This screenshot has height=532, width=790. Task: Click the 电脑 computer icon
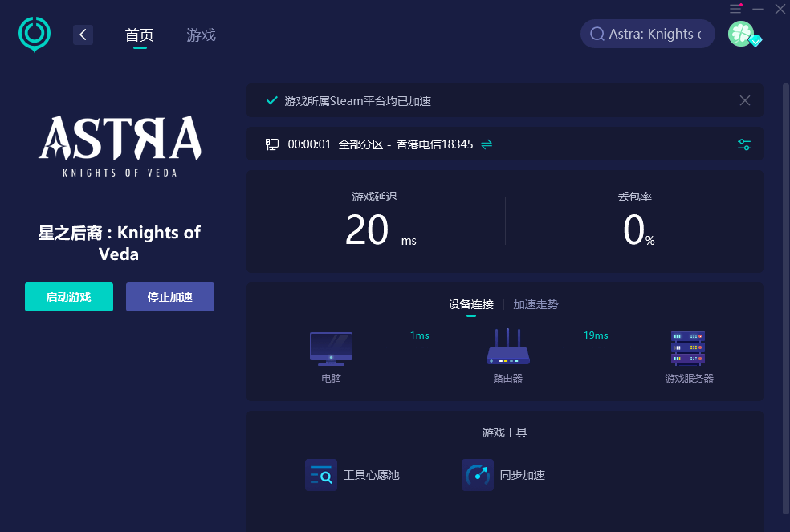click(x=331, y=348)
